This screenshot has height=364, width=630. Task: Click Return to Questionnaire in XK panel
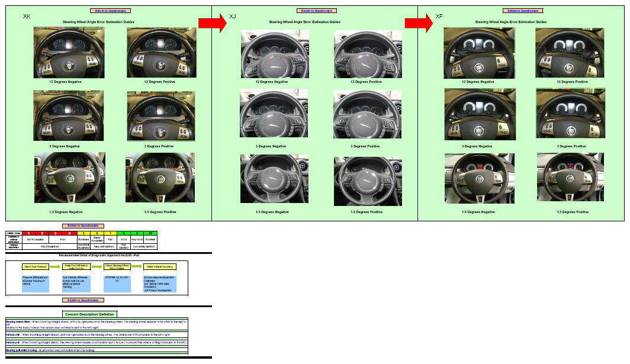pos(111,11)
